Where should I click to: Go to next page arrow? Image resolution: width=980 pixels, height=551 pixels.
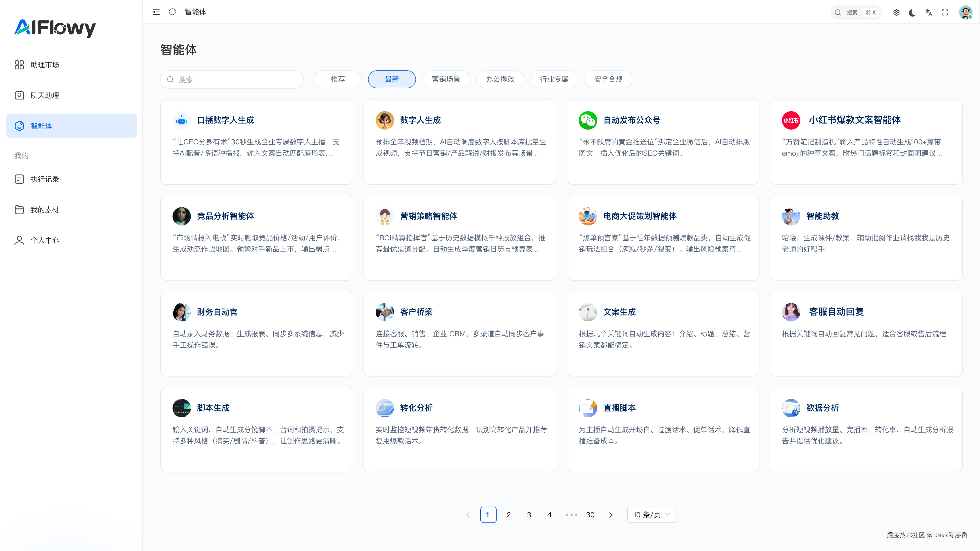[x=611, y=515]
